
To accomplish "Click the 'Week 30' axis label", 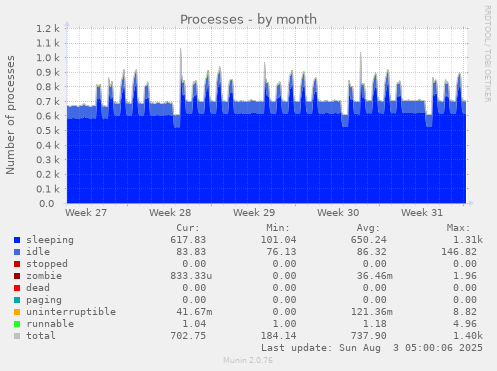I will 338,213.
